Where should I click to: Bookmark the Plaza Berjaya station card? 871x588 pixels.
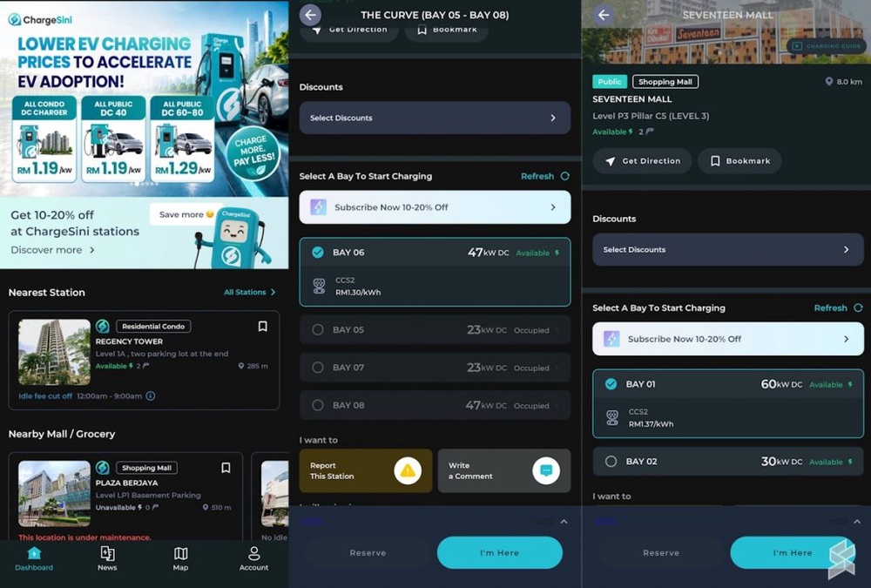226,468
